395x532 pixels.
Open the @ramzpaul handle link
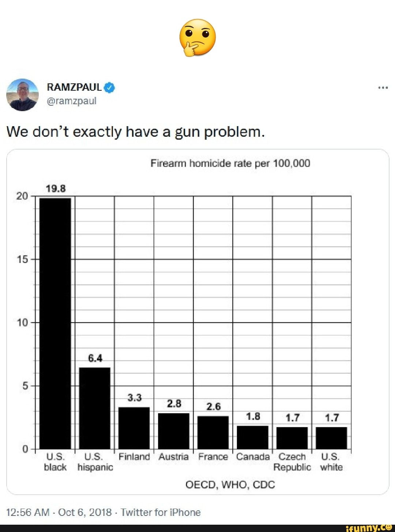coord(72,101)
